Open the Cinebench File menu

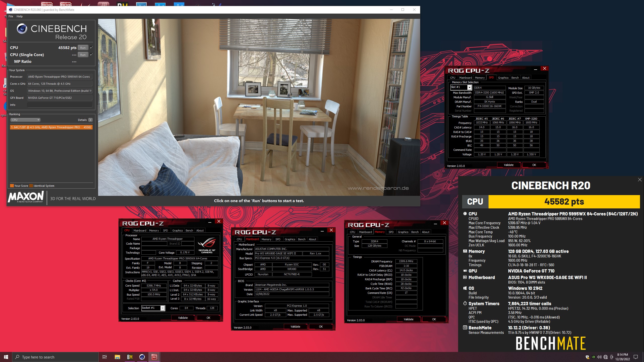click(x=11, y=16)
